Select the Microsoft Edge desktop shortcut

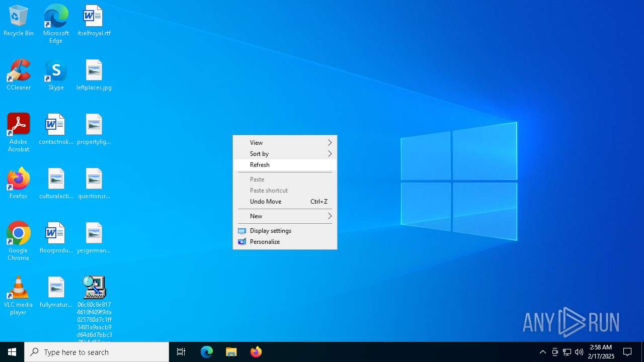click(56, 24)
